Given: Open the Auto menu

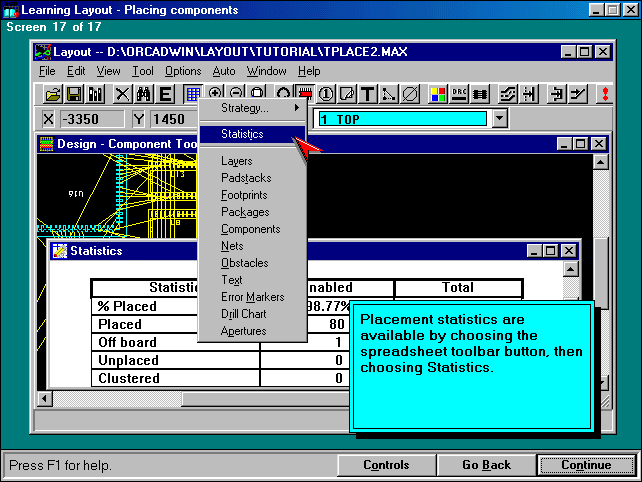Looking at the screenshot, I should (224, 71).
